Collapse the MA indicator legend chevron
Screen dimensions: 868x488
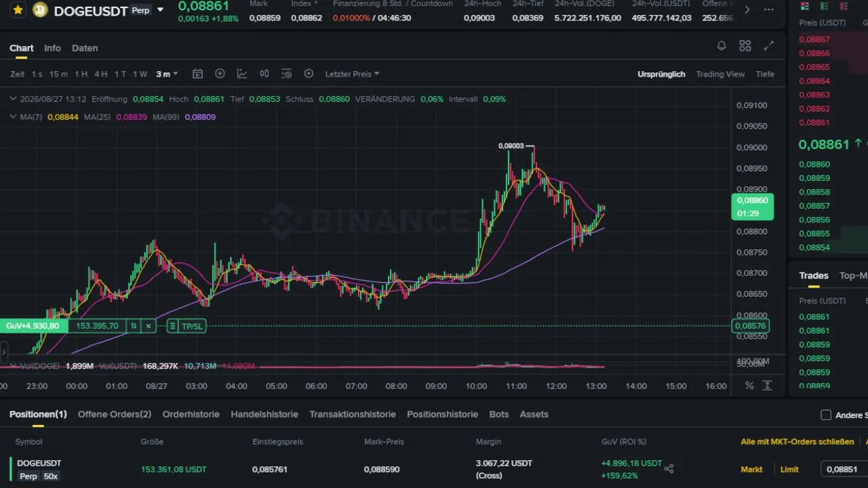point(13,117)
